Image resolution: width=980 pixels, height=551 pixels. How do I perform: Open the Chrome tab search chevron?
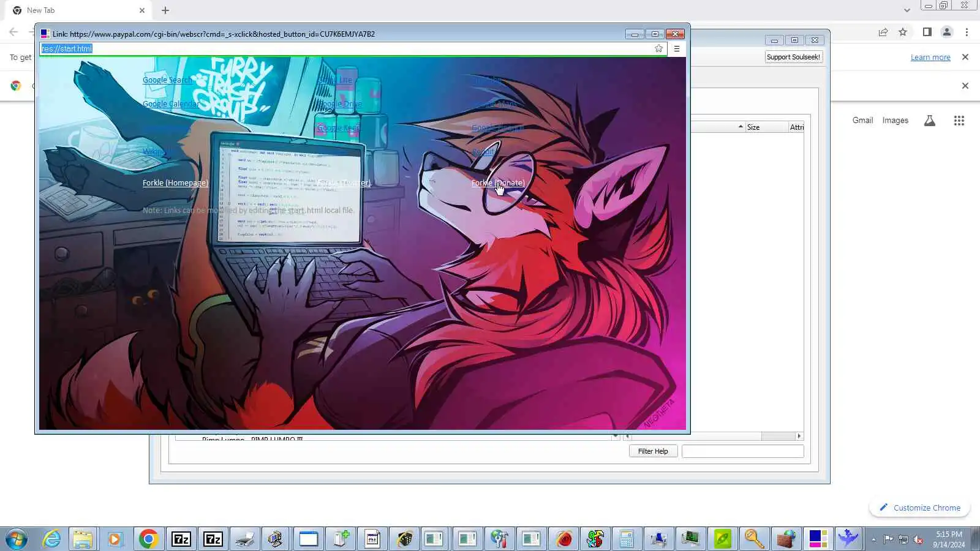[x=907, y=10]
